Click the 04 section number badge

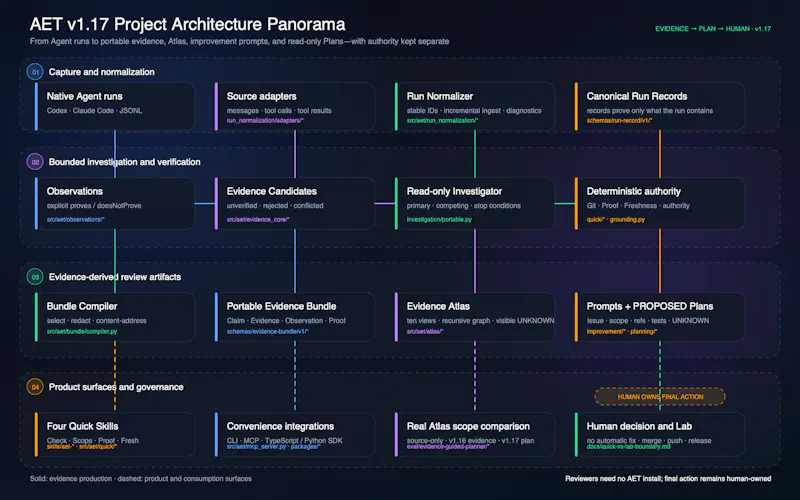point(35,387)
